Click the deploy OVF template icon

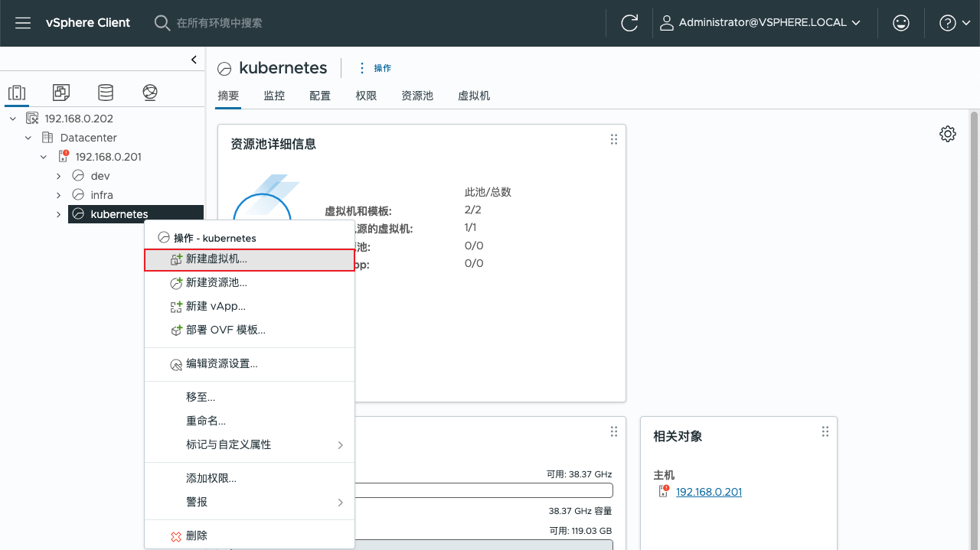coord(176,330)
